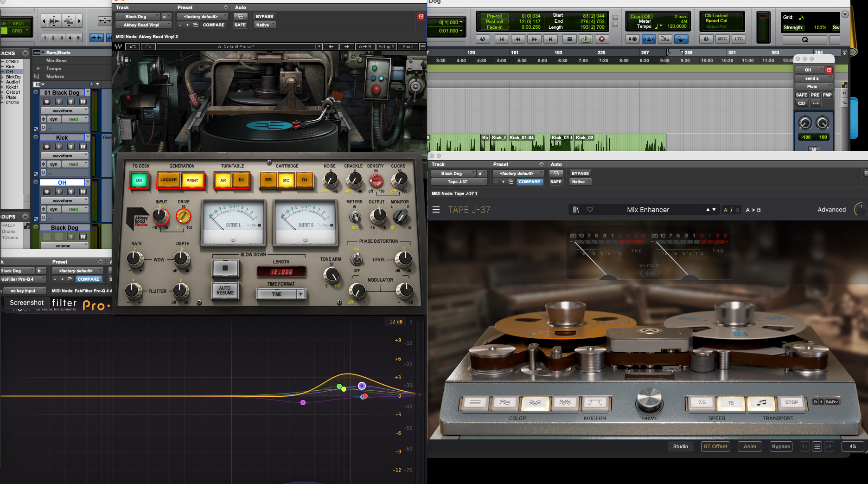Click the Play transport button
Screen dimensions: 868x484
pos(586,39)
